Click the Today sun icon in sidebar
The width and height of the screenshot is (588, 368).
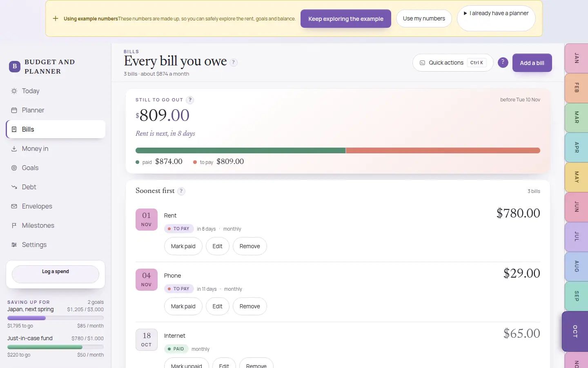tap(14, 91)
